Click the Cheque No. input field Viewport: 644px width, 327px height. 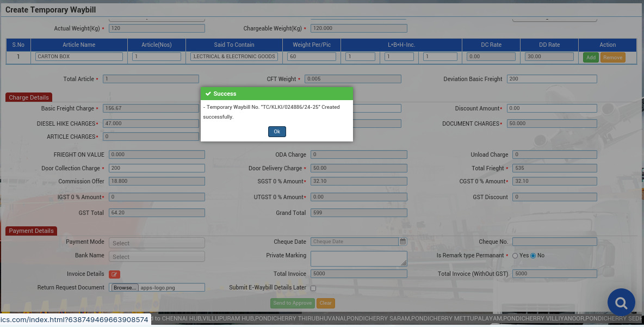coord(554,242)
